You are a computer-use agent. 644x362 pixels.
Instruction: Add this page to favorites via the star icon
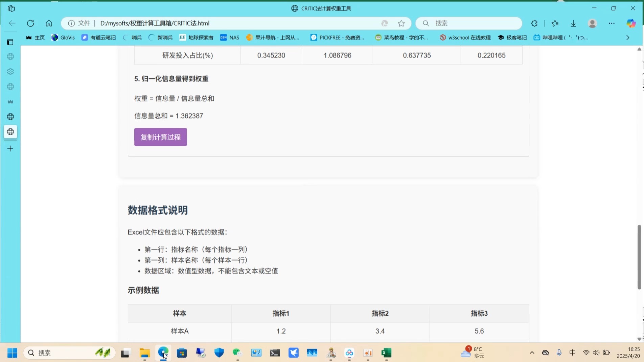coord(401,23)
